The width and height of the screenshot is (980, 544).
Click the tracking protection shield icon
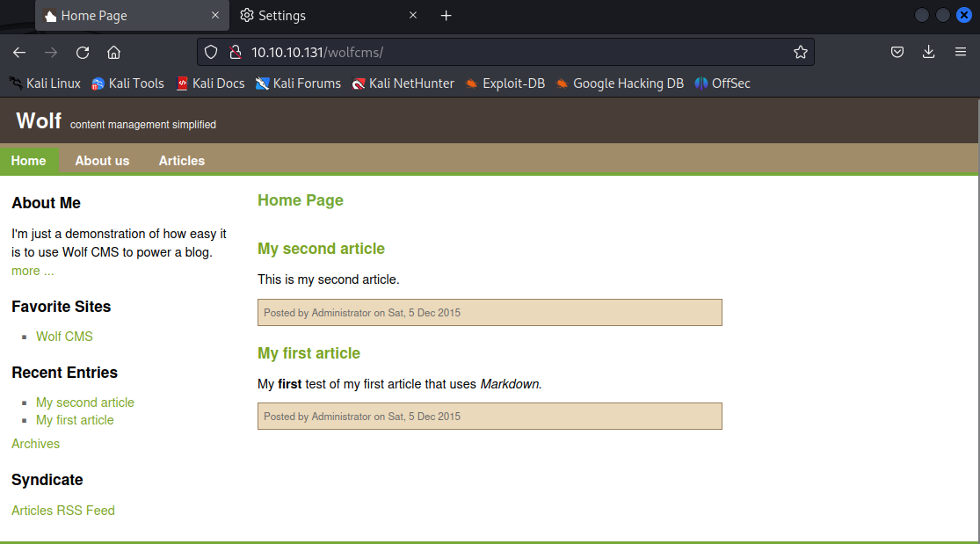(211, 52)
